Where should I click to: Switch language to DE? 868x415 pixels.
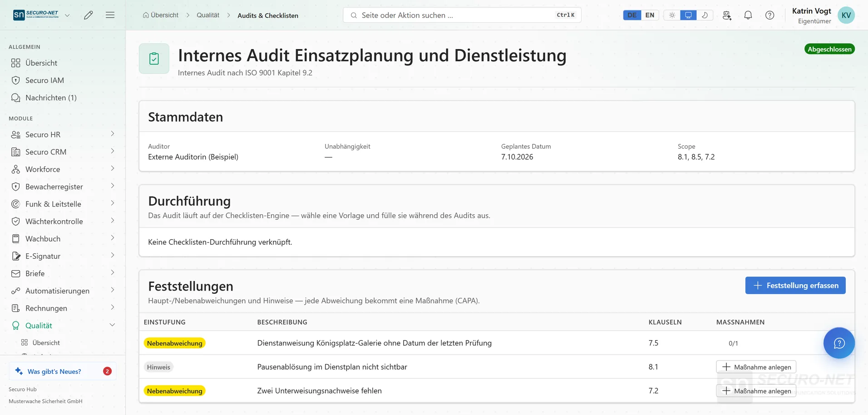coord(632,15)
